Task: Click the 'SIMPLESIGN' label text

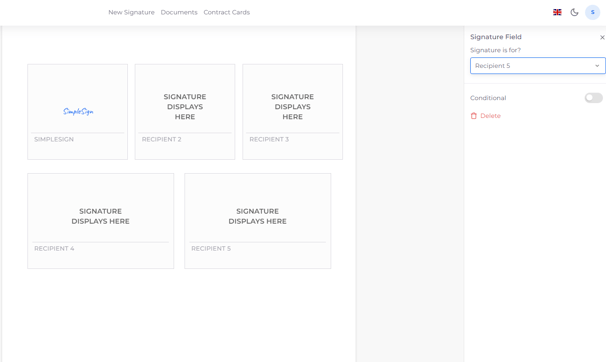Action: 54,139
